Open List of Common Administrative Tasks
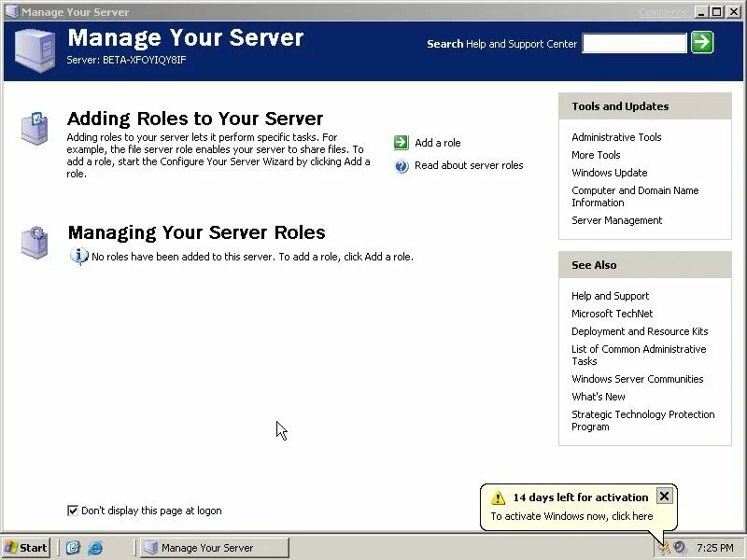The image size is (747, 560). point(639,355)
